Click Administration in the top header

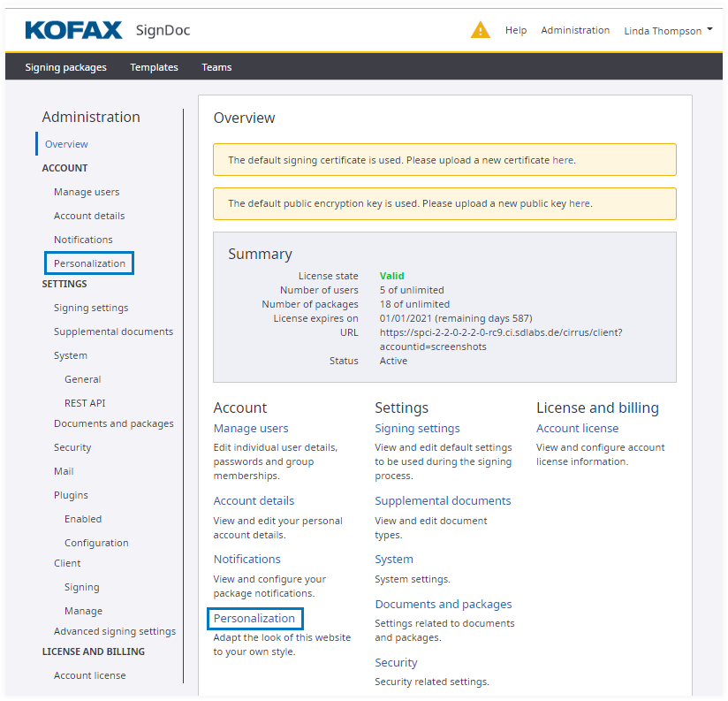coord(575,31)
